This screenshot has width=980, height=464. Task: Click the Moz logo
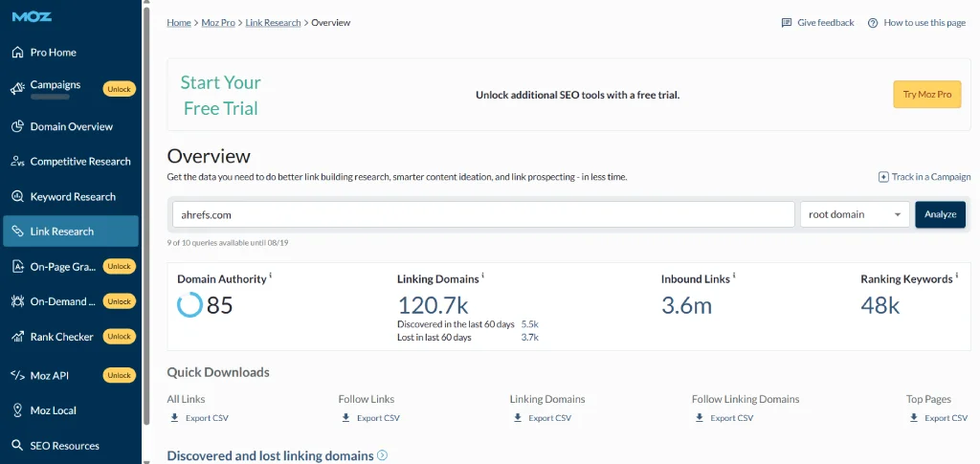coord(32,17)
